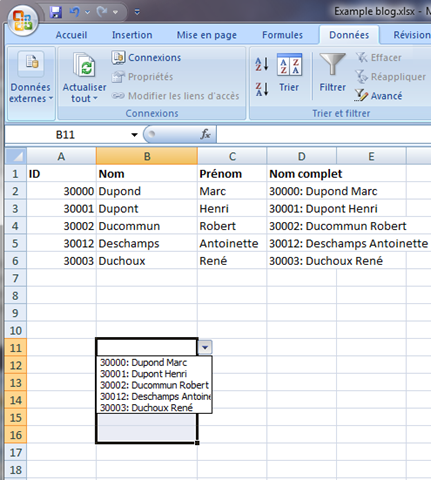The image size is (431, 480).
Task: Open the Trier sort dialog
Action: (x=289, y=73)
